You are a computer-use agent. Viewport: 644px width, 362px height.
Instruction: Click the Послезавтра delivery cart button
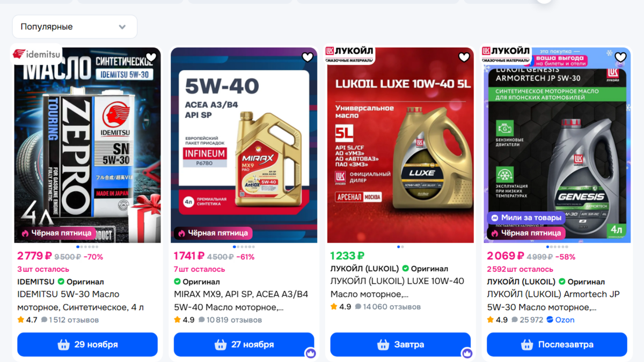557,345
